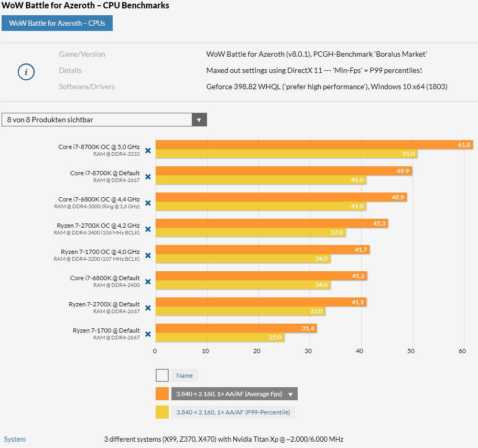
Task: Open the Average Fps resolution dropdown
Action: 234,393
